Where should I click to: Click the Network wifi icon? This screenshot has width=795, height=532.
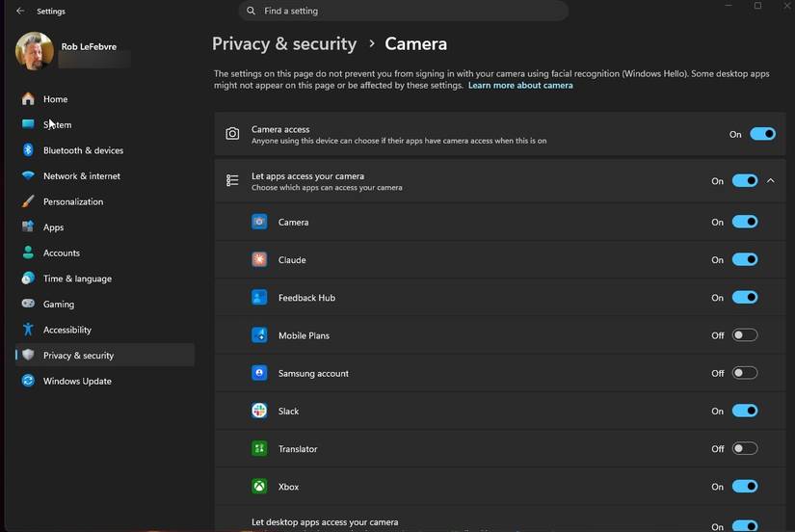28,175
